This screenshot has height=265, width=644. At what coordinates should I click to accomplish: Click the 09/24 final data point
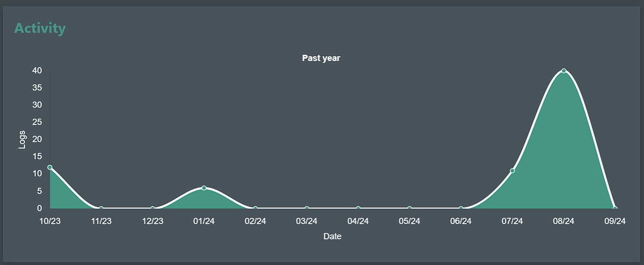(615, 208)
